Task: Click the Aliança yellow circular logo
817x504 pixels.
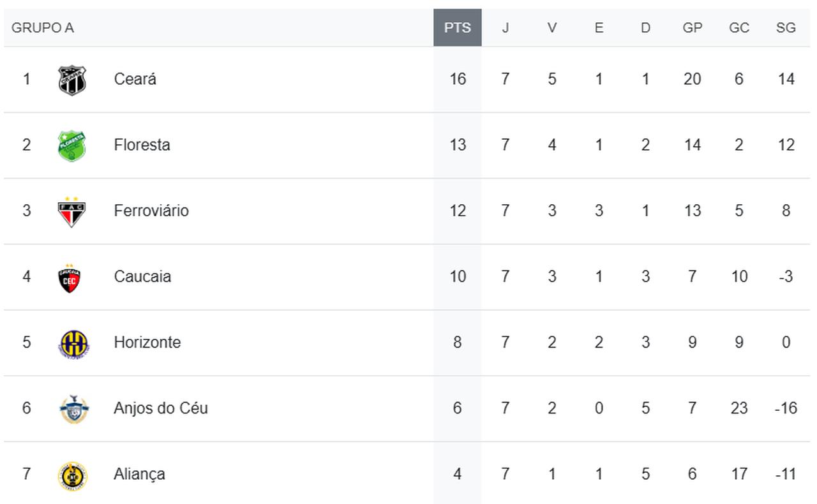Action: coord(73,475)
